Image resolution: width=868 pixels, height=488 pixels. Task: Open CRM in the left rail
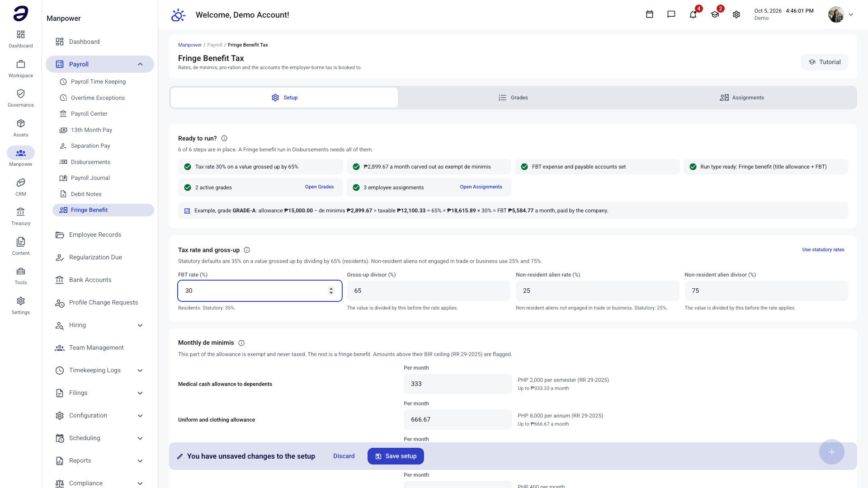pos(21,187)
